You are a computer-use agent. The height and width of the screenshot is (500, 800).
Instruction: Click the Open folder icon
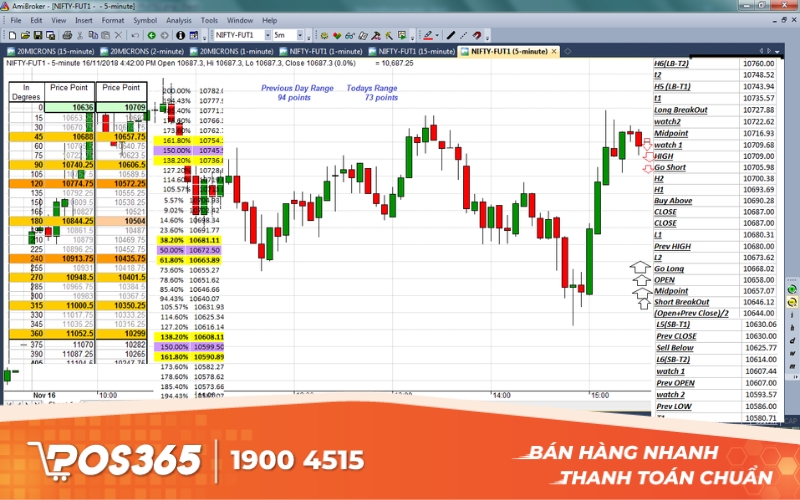[x=25, y=35]
